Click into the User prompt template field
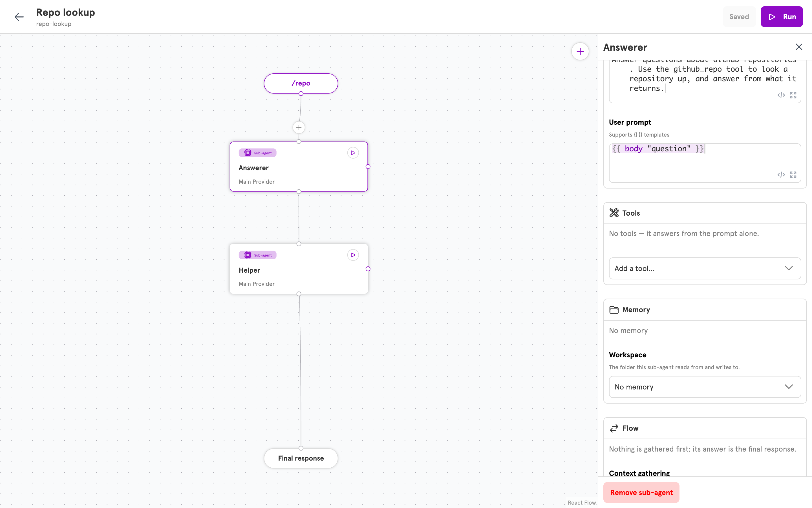This screenshot has width=812, height=508. click(x=705, y=163)
